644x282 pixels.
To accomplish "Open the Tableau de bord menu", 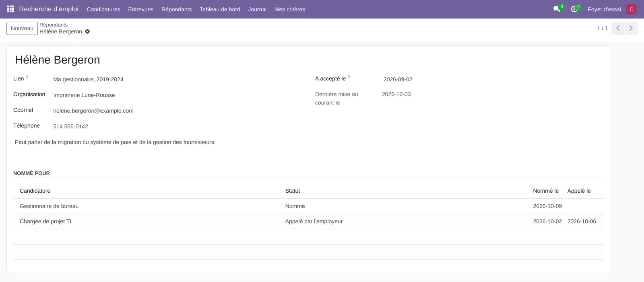I will pos(220,9).
